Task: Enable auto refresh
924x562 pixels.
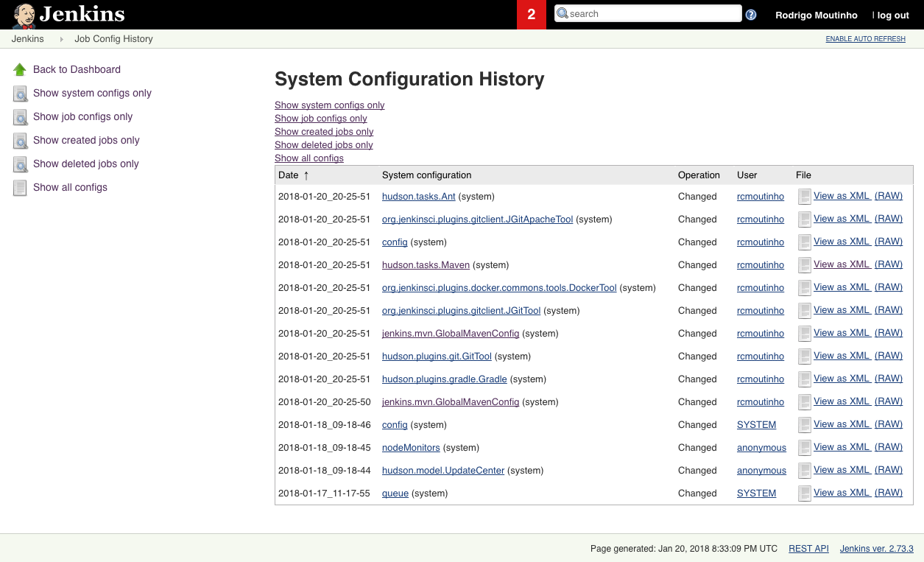Action: click(x=865, y=39)
